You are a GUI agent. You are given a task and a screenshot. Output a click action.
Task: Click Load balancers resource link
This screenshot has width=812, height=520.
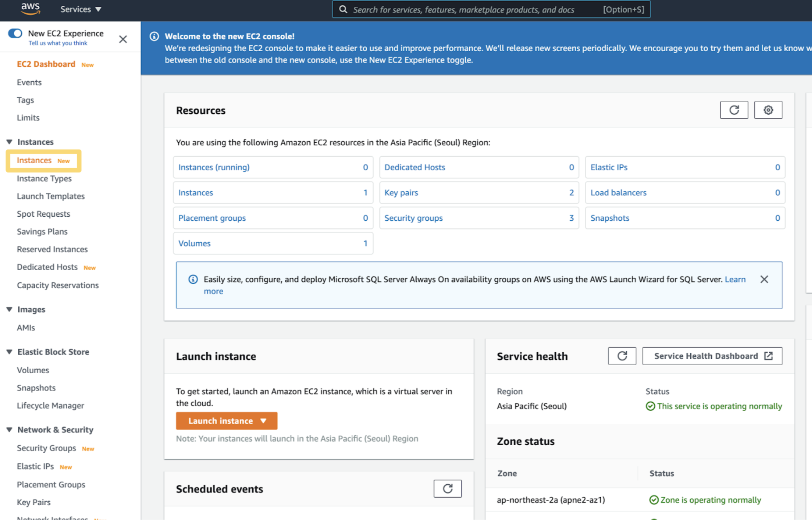point(619,193)
